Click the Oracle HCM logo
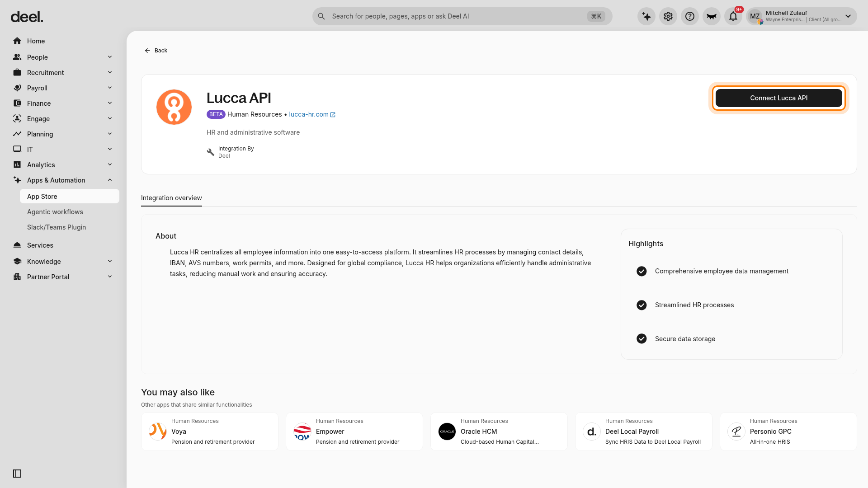Screen dimensions: 868x488 [447, 432]
